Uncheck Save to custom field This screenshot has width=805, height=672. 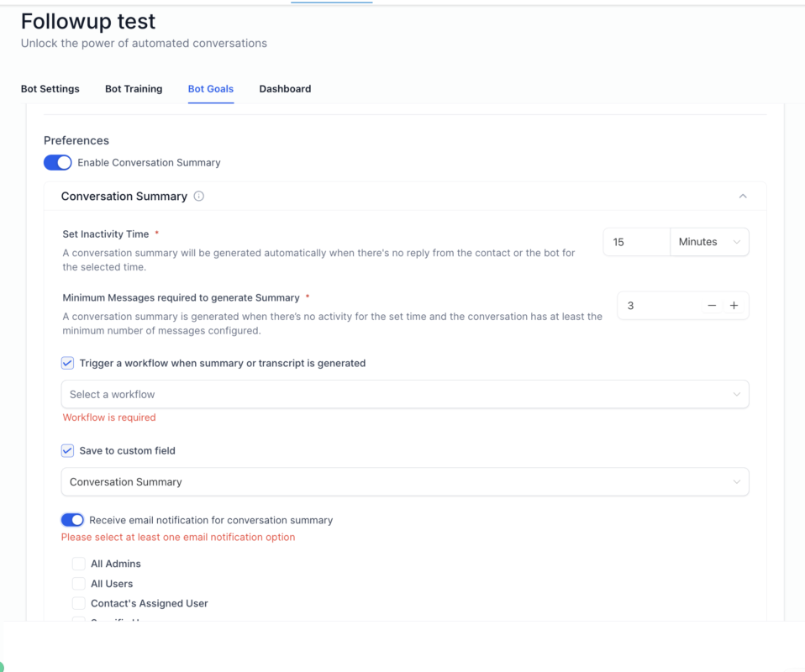tap(67, 450)
